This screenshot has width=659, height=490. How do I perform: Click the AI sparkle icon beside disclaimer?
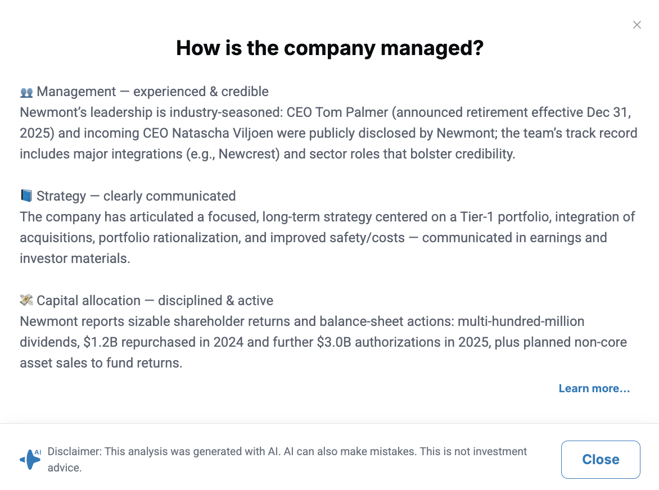pyautogui.click(x=30, y=459)
